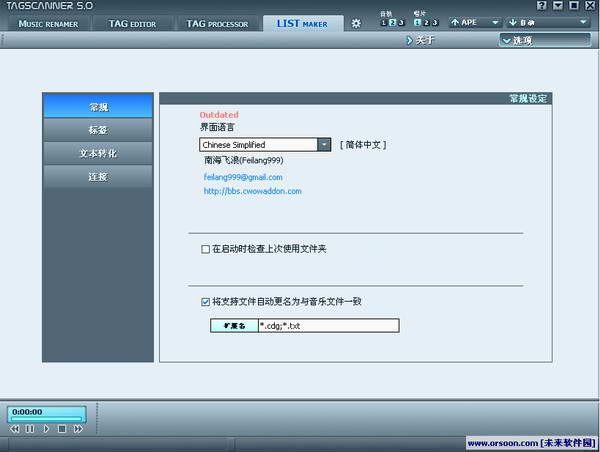Minimize the TagScanner window
This screenshot has width=600, height=452.
[x=558, y=5]
